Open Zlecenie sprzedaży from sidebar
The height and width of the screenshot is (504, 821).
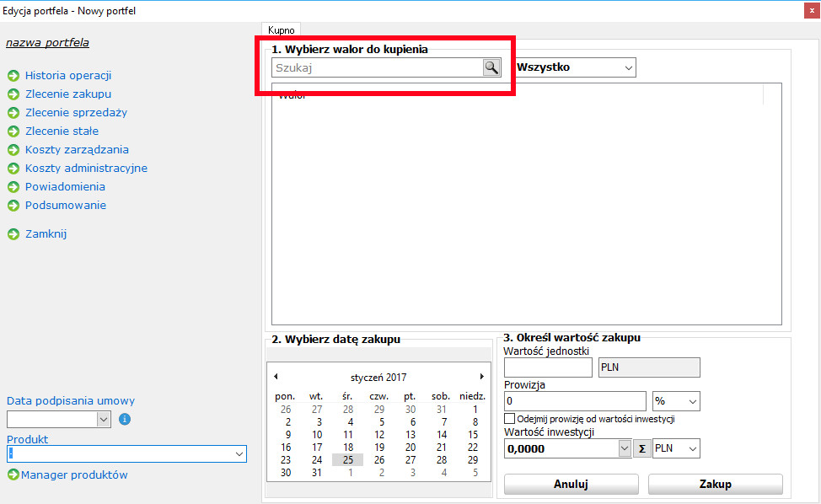click(76, 113)
